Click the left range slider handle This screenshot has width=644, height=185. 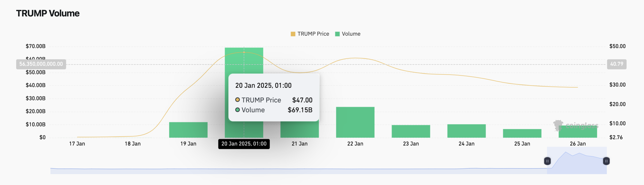point(547,161)
